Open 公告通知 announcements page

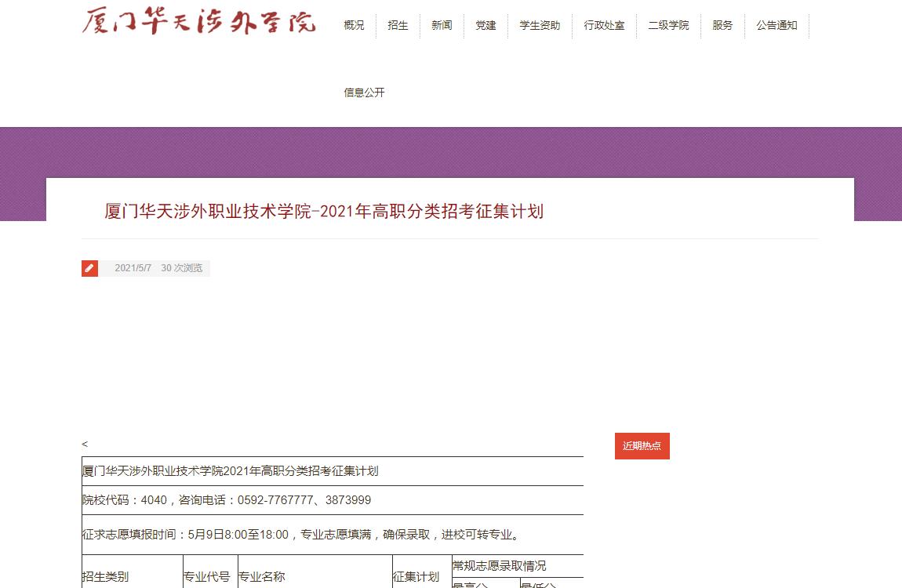click(777, 25)
